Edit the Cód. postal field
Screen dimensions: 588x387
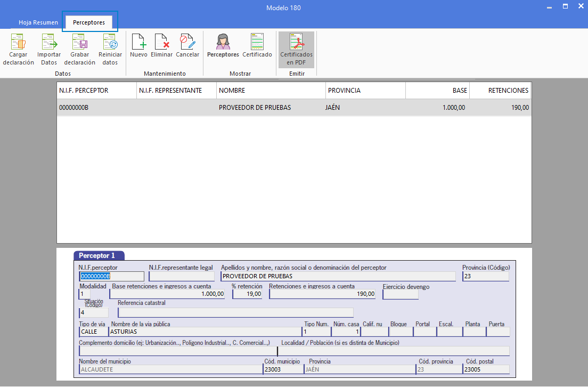[486, 369]
